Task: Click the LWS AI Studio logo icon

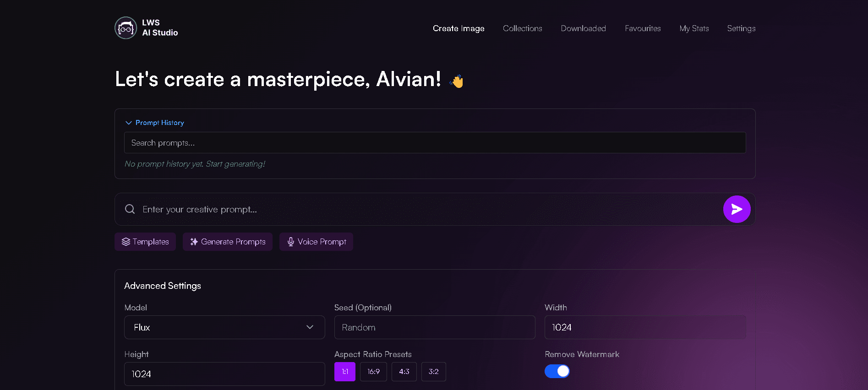Action: pyautogui.click(x=126, y=28)
